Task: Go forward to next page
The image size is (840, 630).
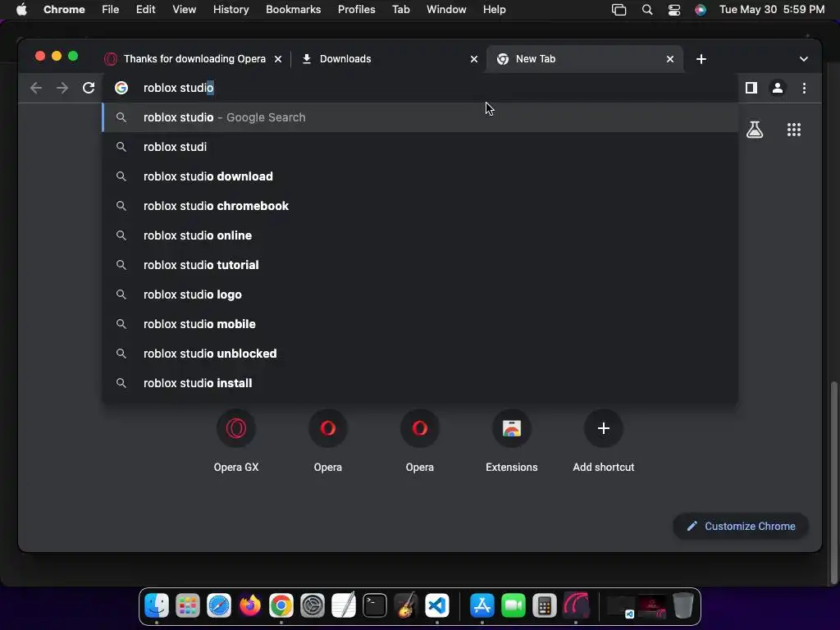Action: pyautogui.click(x=62, y=88)
